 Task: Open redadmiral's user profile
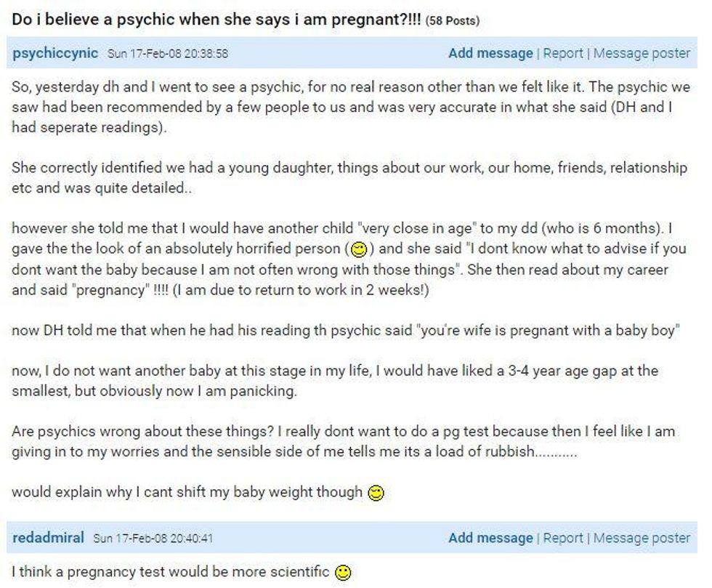(48, 538)
